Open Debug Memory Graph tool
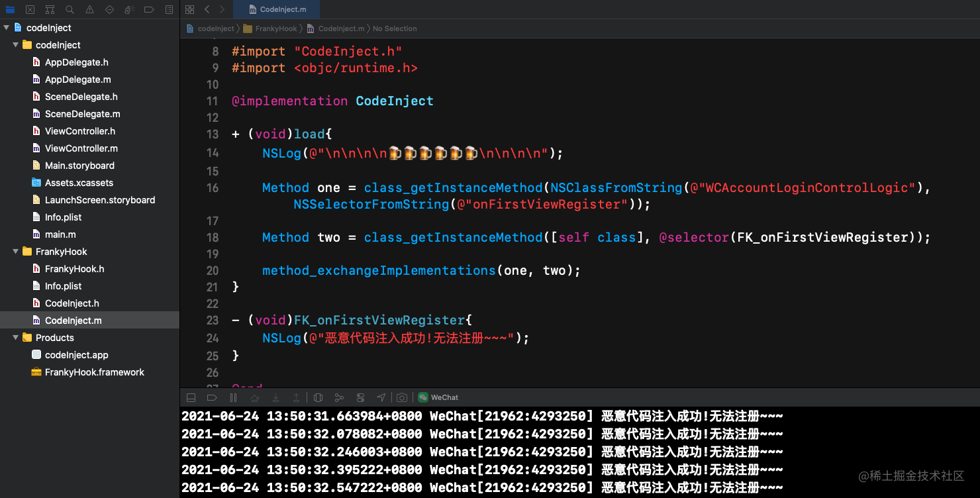This screenshot has width=980, height=498. [339, 397]
